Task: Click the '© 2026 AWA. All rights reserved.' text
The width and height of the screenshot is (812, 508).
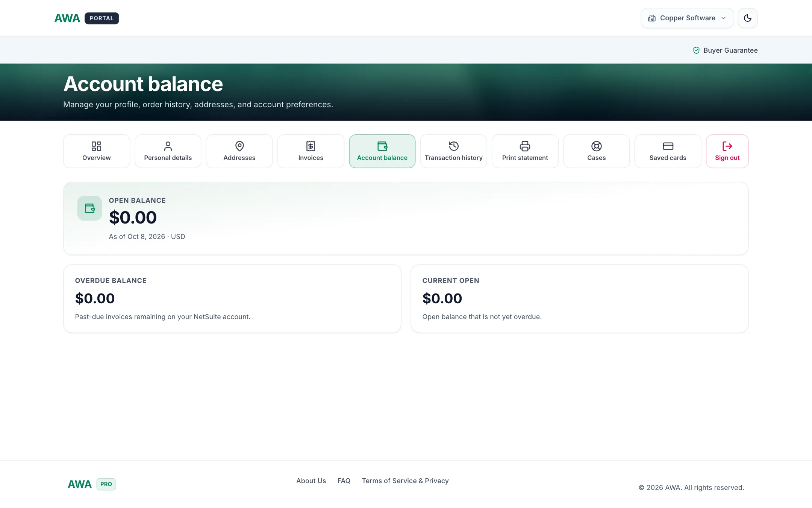Action: (x=691, y=488)
